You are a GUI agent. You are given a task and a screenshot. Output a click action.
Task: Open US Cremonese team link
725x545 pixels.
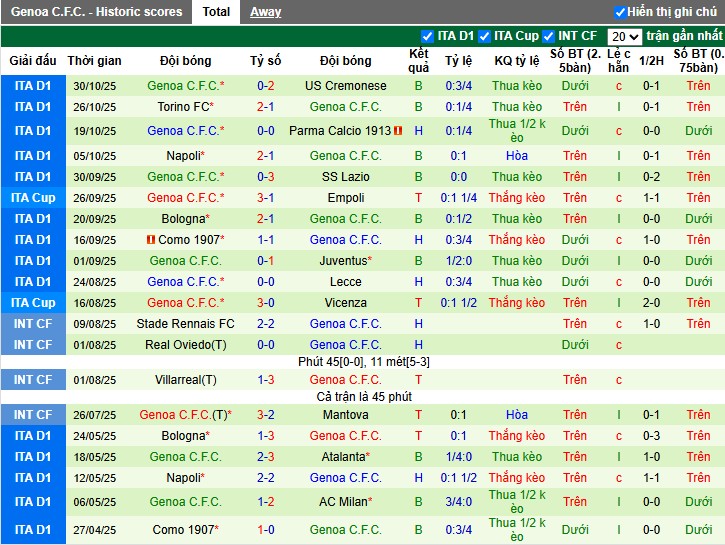(345, 86)
